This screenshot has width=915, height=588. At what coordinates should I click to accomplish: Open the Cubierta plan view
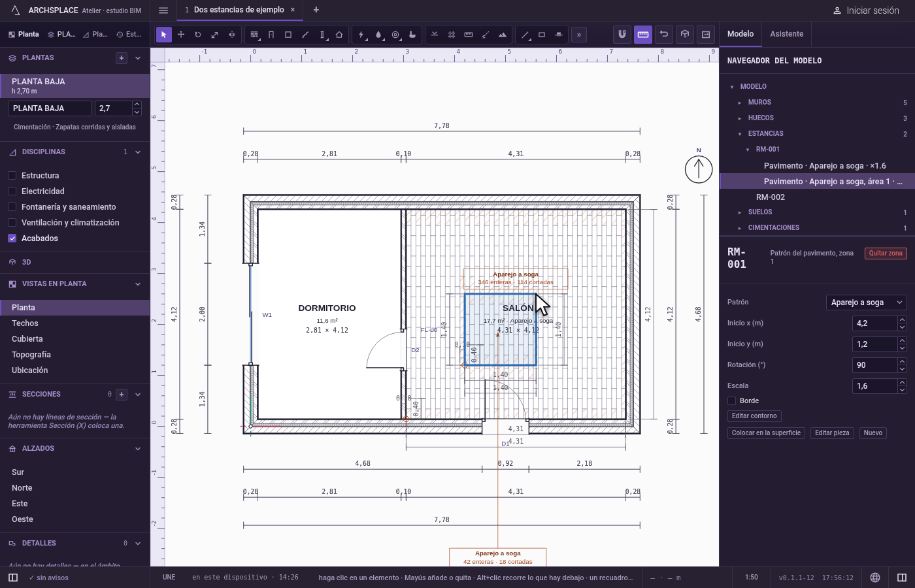tap(75, 339)
